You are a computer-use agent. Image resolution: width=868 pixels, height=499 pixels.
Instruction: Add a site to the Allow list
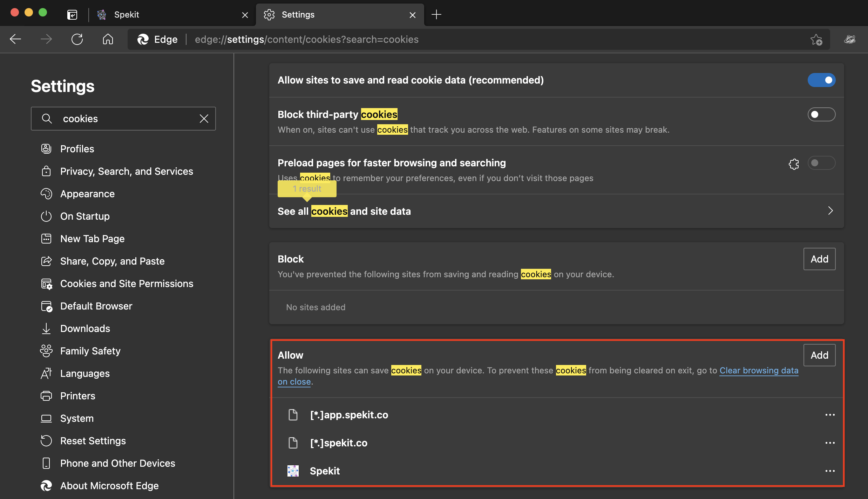point(819,355)
